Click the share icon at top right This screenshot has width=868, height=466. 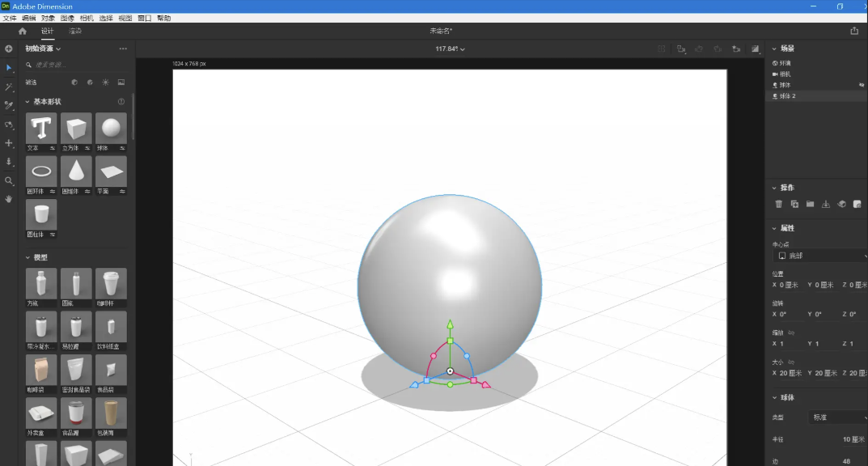[x=854, y=31]
